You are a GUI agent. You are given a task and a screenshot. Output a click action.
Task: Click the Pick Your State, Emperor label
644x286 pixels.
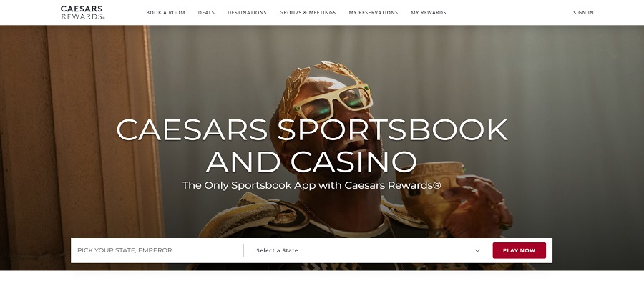pyautogui.click(x=125, y=250)
